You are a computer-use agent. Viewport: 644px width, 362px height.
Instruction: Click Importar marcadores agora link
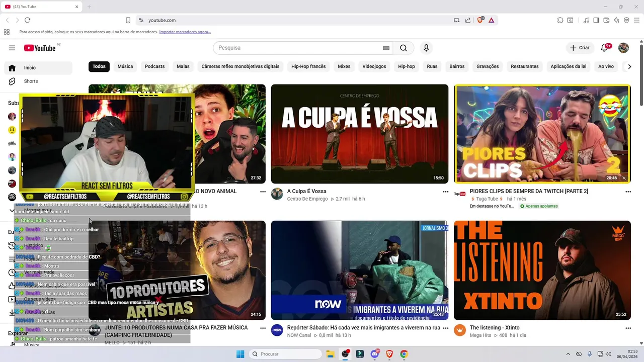coord(185,32)
